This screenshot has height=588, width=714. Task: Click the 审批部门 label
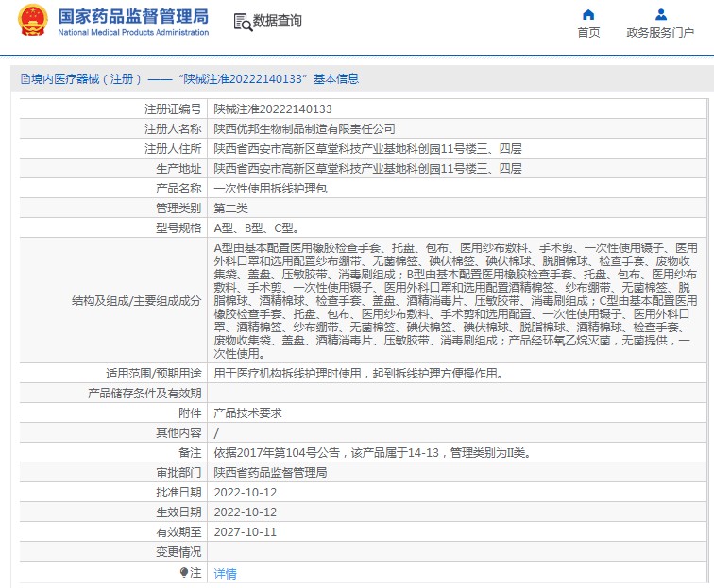(178, 473)
